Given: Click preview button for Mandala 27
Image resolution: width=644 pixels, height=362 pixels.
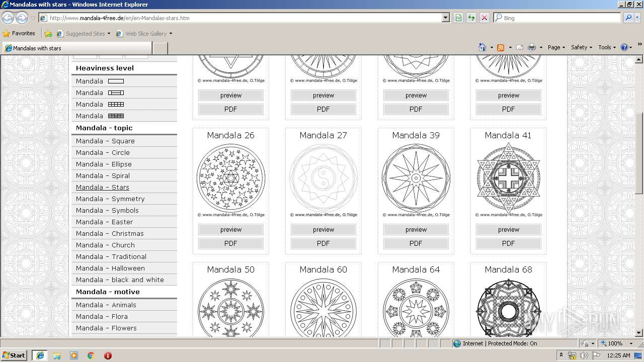Looking at the screenshot, I should pyautogui.click(x=324, y=230).
